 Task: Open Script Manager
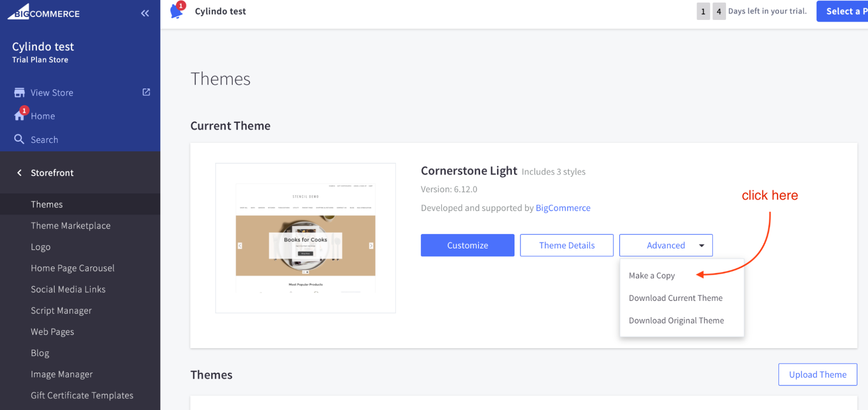pyautogui.click(x=61, y=311)
